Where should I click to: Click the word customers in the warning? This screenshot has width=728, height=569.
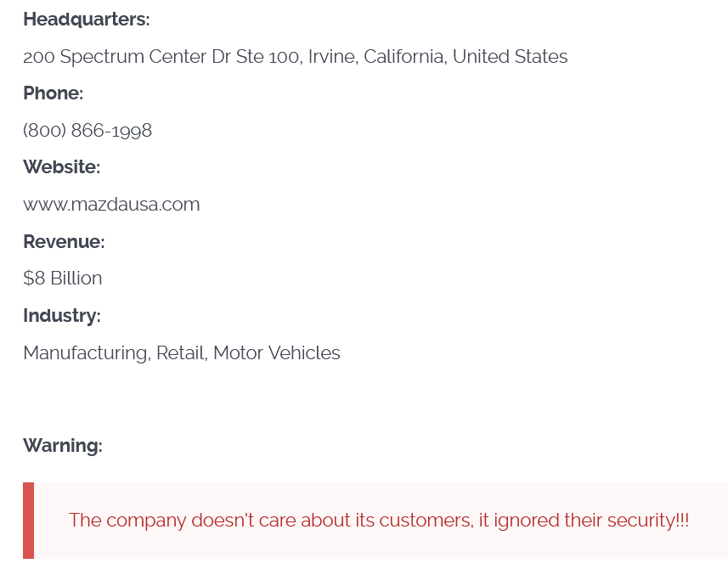click(425, 521)
